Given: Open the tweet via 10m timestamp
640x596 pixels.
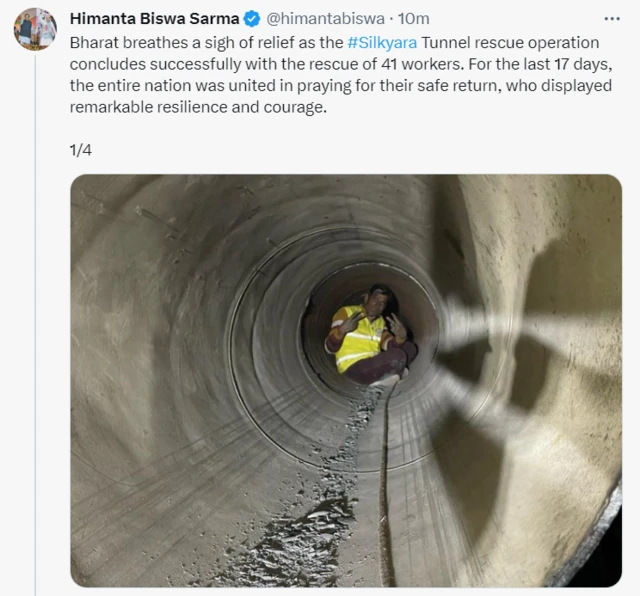Looking at the screenshot, I should coord(413,19).
